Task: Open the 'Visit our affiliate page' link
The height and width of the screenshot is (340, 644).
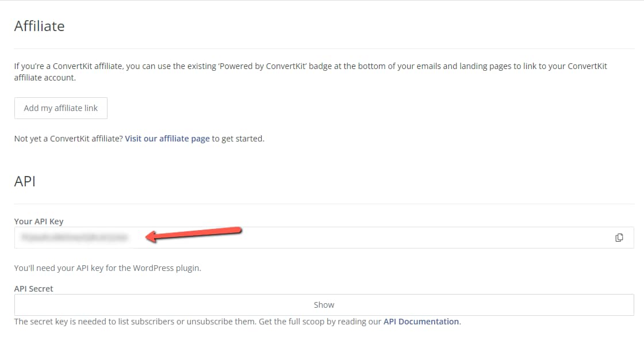Action: tap(167, 139)
